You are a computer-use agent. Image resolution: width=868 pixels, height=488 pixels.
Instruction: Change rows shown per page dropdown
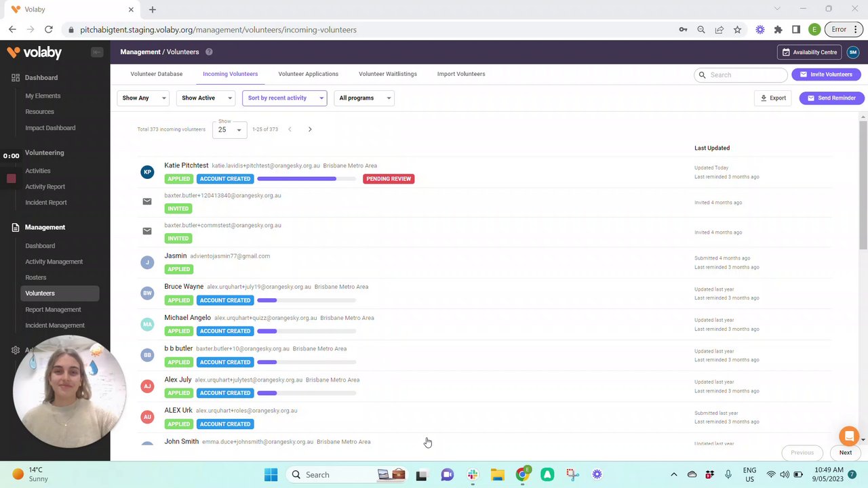point(229,129)
